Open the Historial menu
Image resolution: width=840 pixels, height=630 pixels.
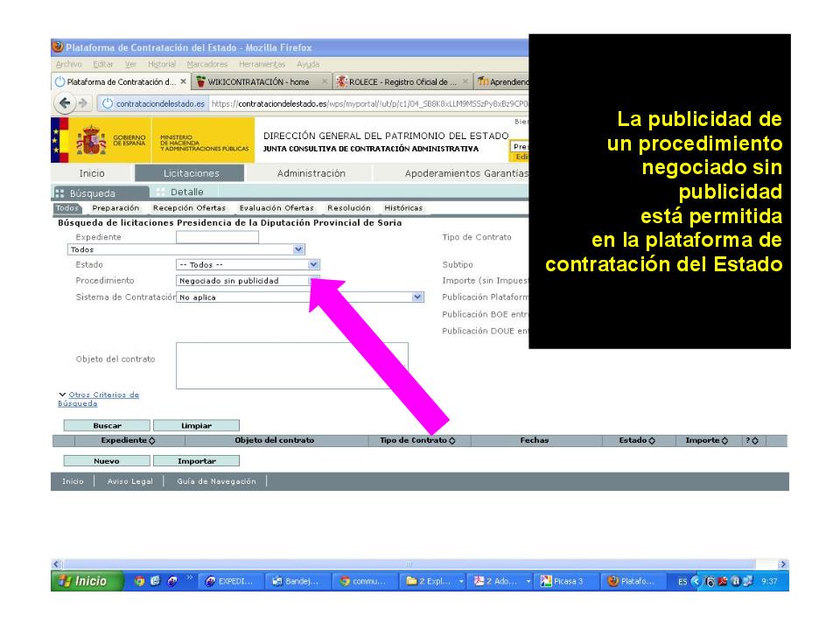pos(162,64)
